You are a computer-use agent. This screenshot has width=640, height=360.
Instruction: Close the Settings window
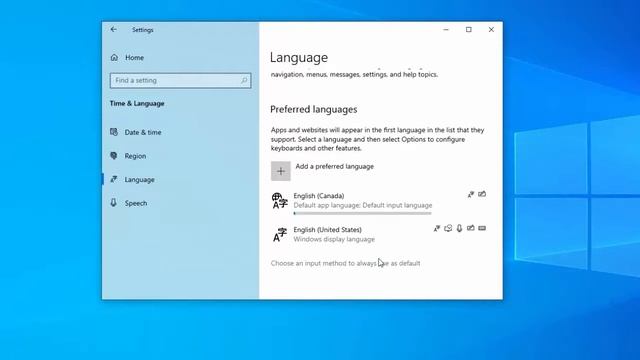tap(491, 29)
